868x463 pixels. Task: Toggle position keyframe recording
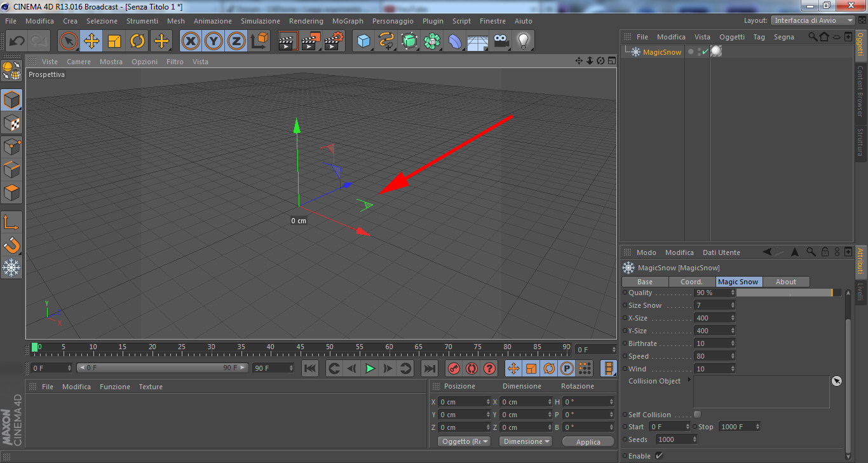(513, 368)
